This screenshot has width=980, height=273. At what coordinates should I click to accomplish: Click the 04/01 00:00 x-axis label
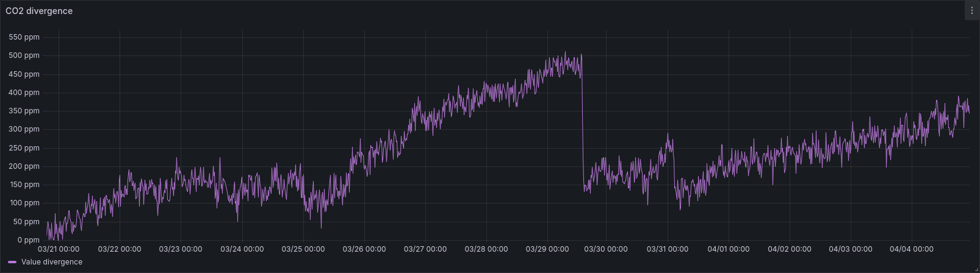(x=729, y=249)
